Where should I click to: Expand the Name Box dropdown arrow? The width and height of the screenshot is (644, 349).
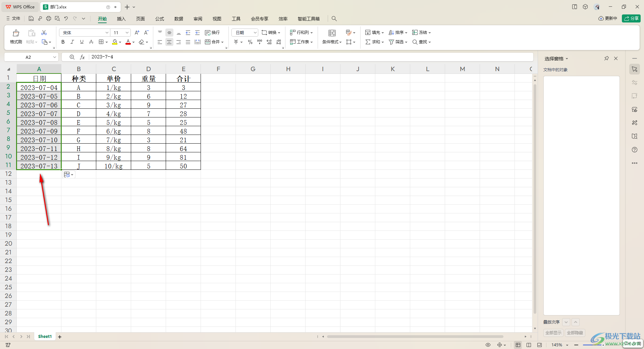[55, 57]
